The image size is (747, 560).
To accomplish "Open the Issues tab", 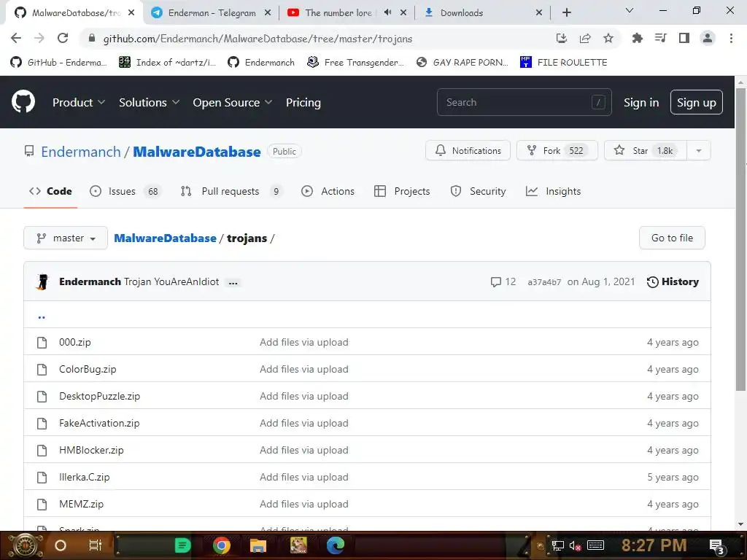I will coord(125,192).
